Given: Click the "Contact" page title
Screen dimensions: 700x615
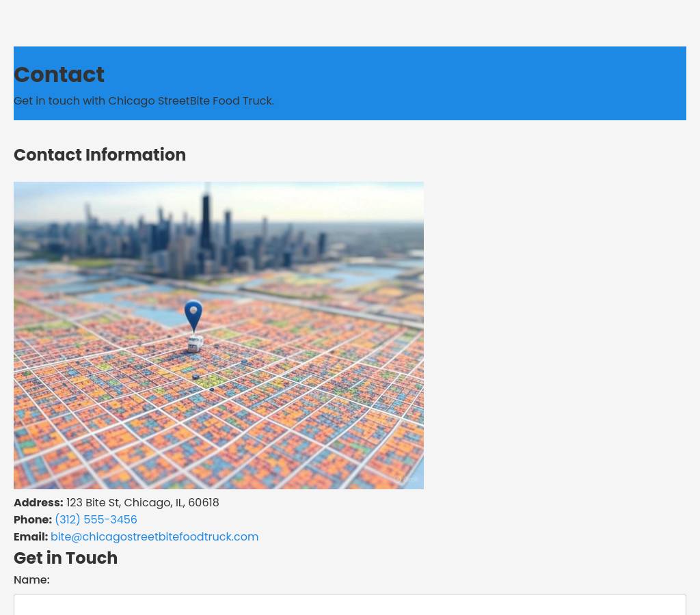Looking at the screenshot, I should 59,74.
